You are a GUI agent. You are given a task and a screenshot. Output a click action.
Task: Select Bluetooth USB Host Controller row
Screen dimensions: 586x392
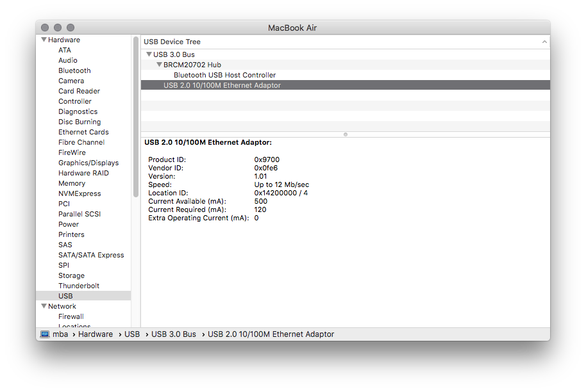pos(346,75)
